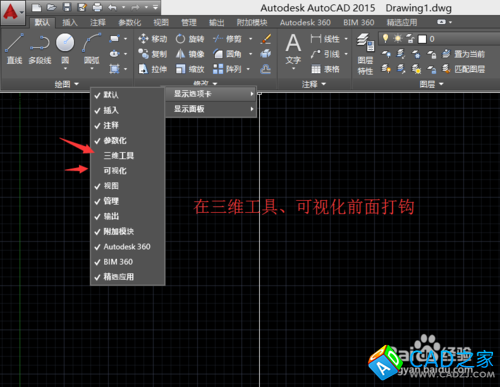The height and width of the screenshot is (387, 500).
Task: Activate the 镜像 mirror tool
Action: pos(190,54)
